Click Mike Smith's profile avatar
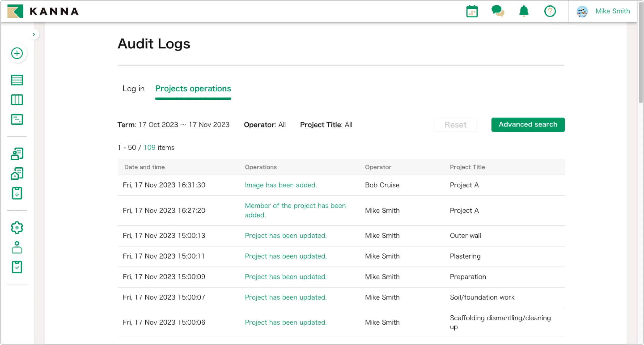This screenshot has width=644, height=345. pyautogui.click(x=582, y=11)
